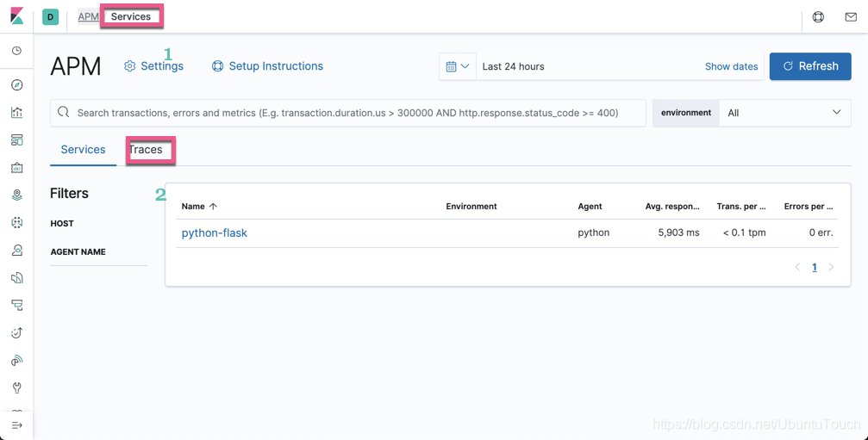Open SIEM icon in sidebar
Viewport: 868px width, 440px height.
[x=16, y=361]
